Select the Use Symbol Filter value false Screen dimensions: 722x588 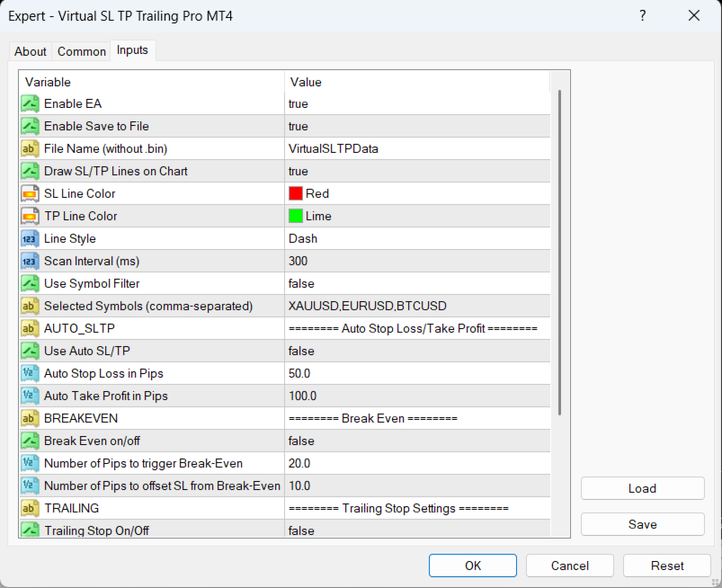click(301, 283)
